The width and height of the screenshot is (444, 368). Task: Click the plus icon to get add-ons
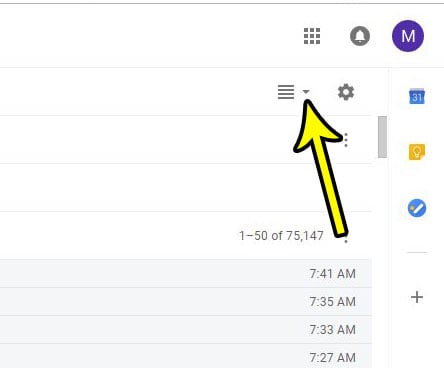coord(417,297)
